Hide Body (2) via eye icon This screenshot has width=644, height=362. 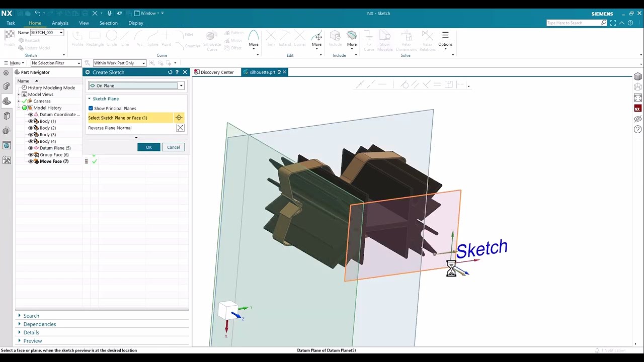[30, 128]
